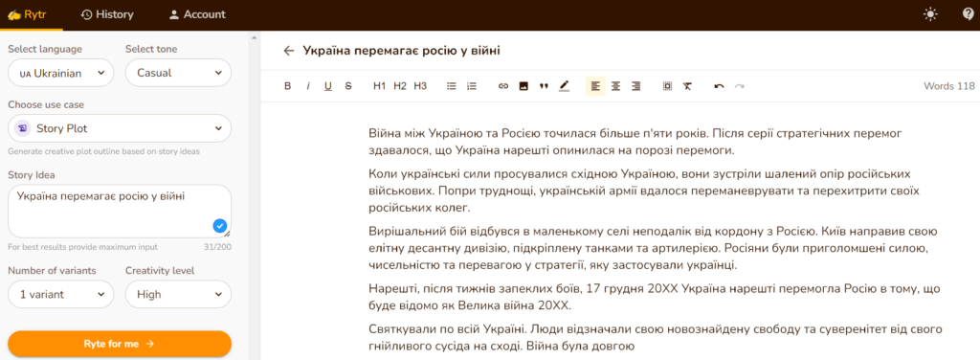Change the Creativity level High dropdown
Screen dimensions: 980x360
pyautogui.click(x=178, y=294)
